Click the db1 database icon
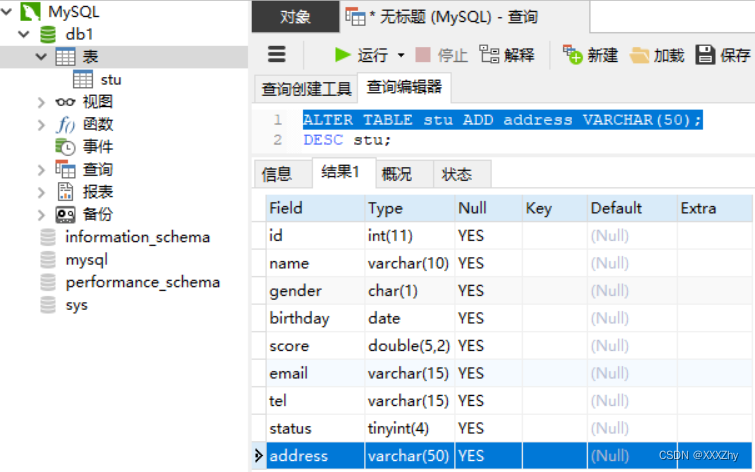The width and height of the screenshot is (755, 472). 48,34
